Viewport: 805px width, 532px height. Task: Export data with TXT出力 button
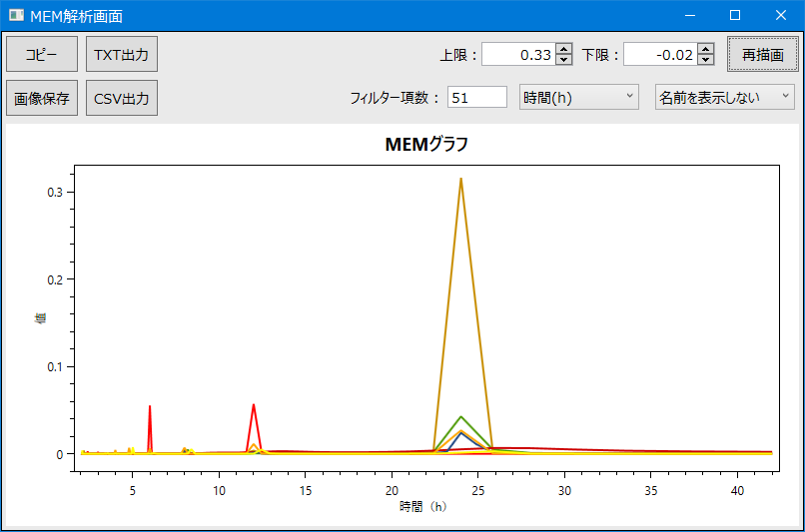(x=122, y=54)
